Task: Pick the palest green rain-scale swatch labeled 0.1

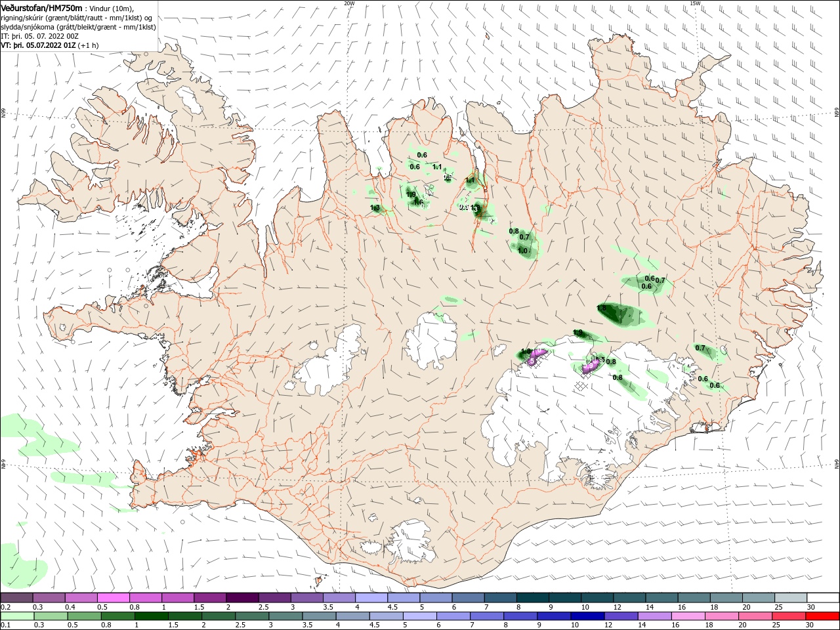Action: click(x=17, y=616)
